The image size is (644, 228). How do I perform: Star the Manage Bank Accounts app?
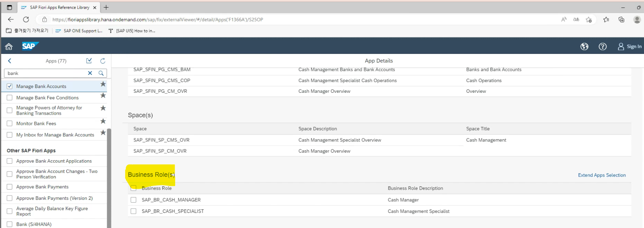(103, 84)
